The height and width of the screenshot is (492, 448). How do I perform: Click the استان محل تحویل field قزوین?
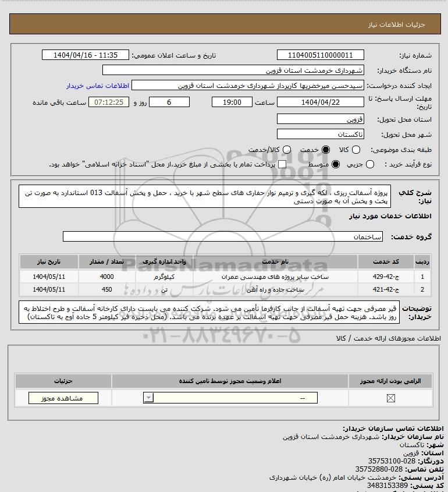tap(321, 119)
